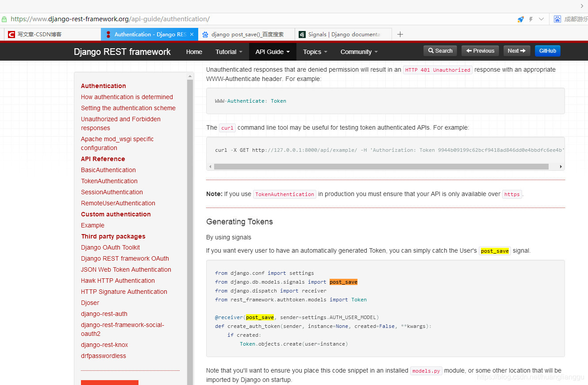Close the Authentication tab
The image size is (588, 385).
(x=192, y=34)
